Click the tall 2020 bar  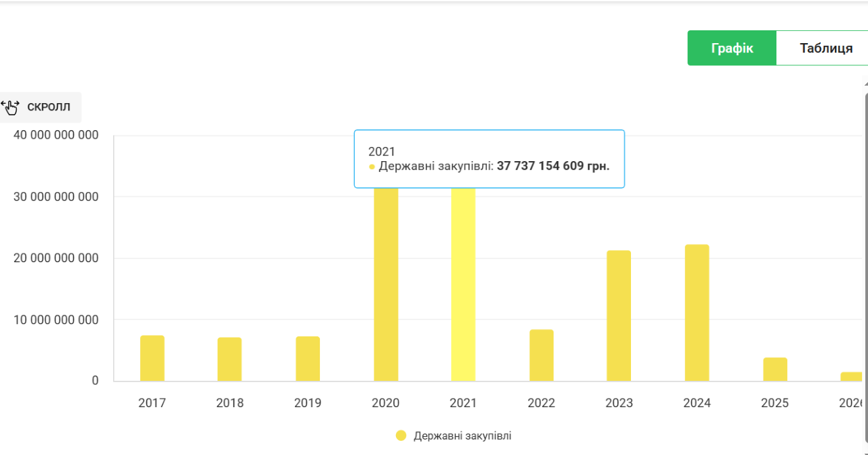pyautogui.click(x=386, y=283)
